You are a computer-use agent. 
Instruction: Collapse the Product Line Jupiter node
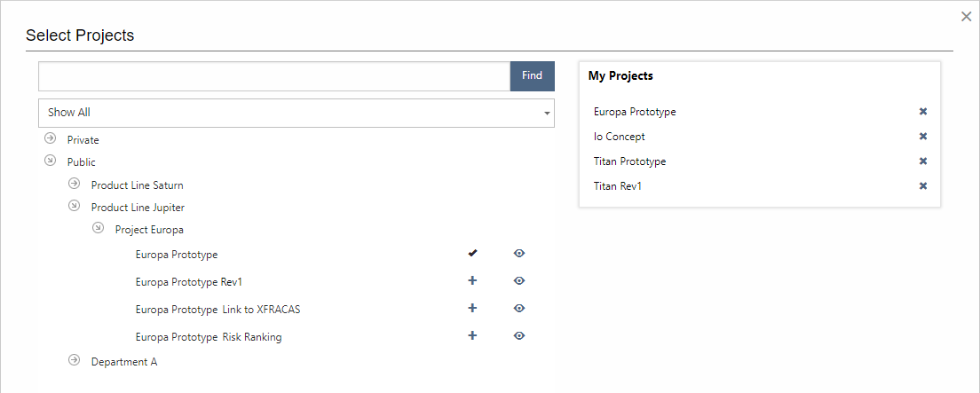[75, 206]
